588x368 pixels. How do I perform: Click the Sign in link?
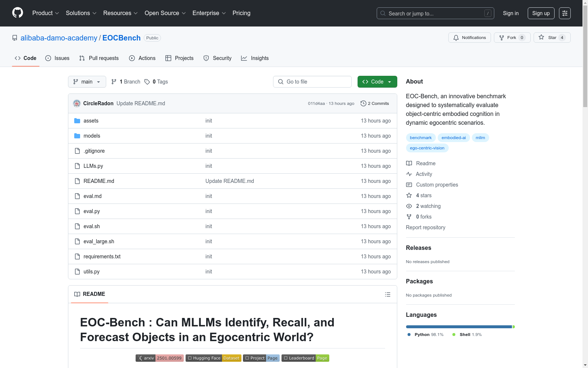(x=511, y=13)
